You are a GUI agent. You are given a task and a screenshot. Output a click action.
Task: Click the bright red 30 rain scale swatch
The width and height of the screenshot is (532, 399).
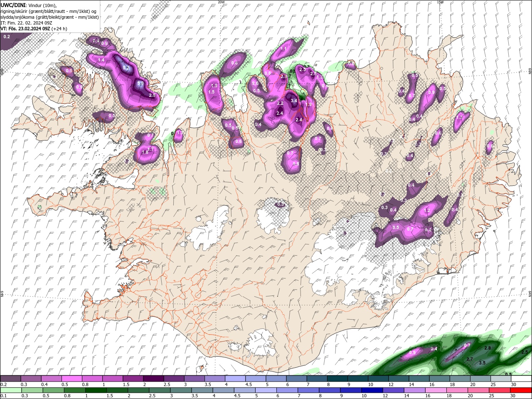pos(521,390)
